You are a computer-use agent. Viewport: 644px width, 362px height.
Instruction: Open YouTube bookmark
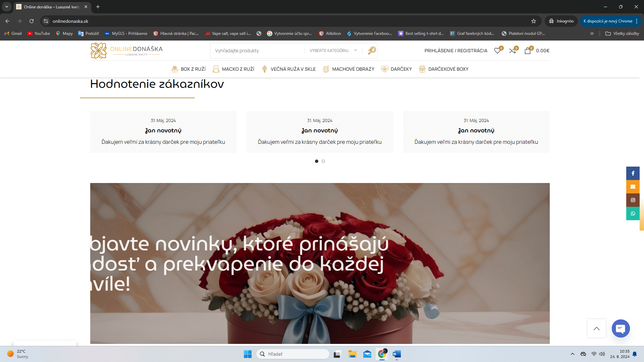click(39, 34)
